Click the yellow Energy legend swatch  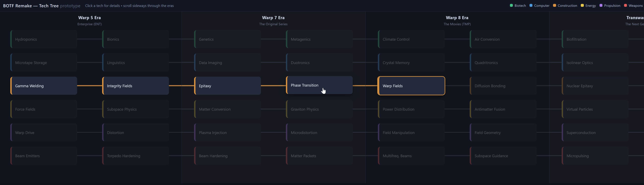tap(582, 6)
